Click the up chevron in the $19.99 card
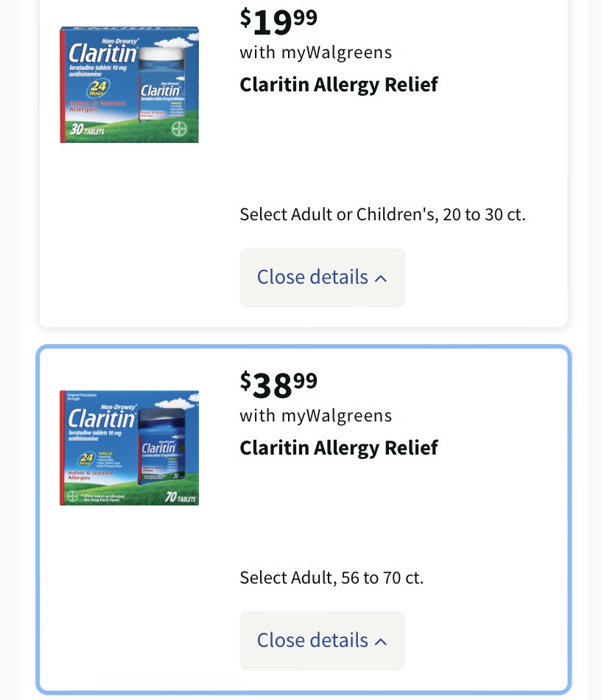The image size is (610, 700). click(x=381, y=279)
